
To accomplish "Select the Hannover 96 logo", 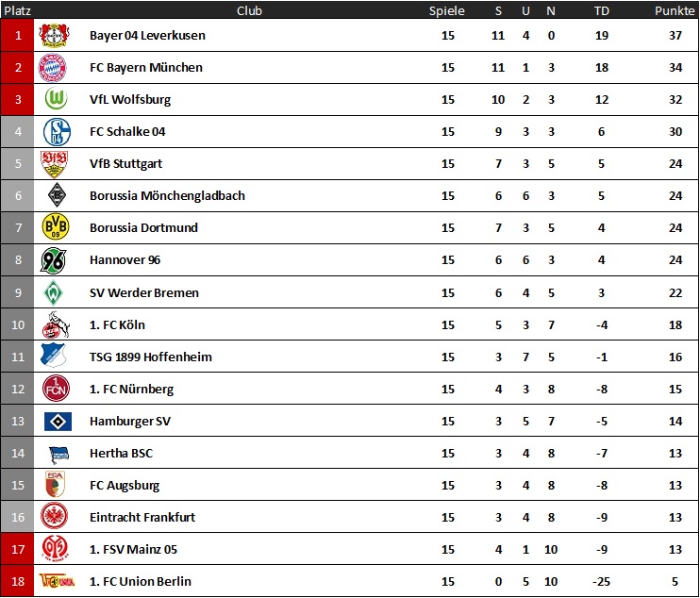I will (53, 259).
